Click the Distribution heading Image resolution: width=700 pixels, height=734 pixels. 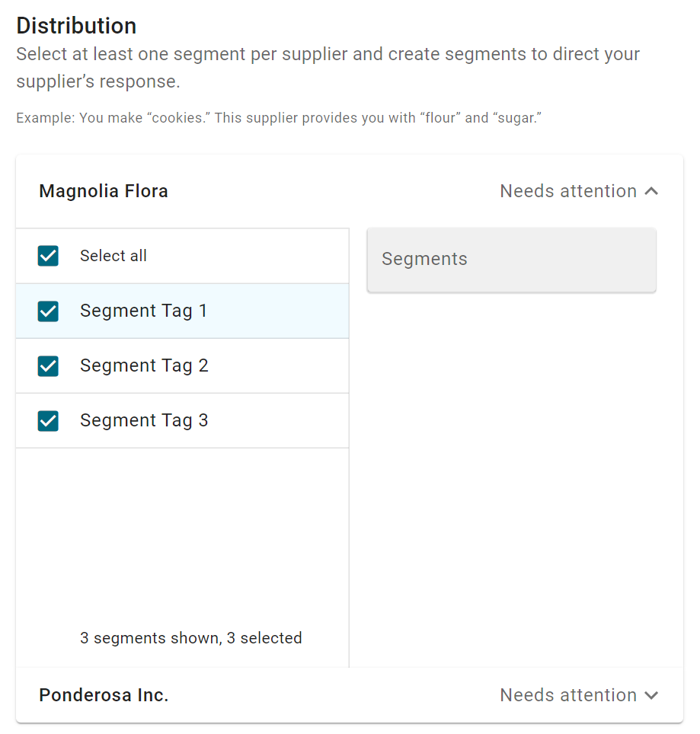tap(76, 26)
